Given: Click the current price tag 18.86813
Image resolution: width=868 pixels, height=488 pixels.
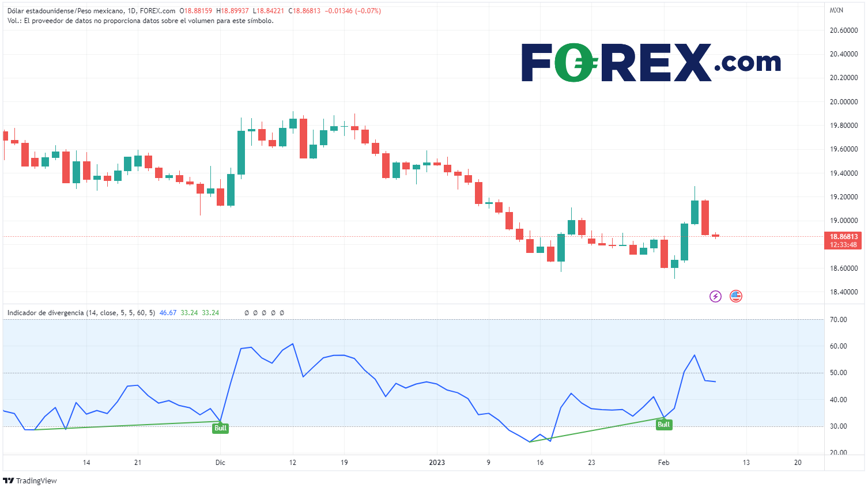Looking at the screenshot, I should 843,237.
